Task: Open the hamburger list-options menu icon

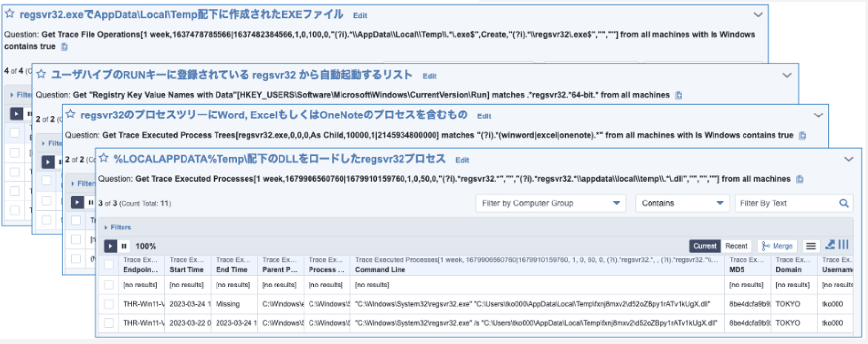Action: [x=811, y=246]
